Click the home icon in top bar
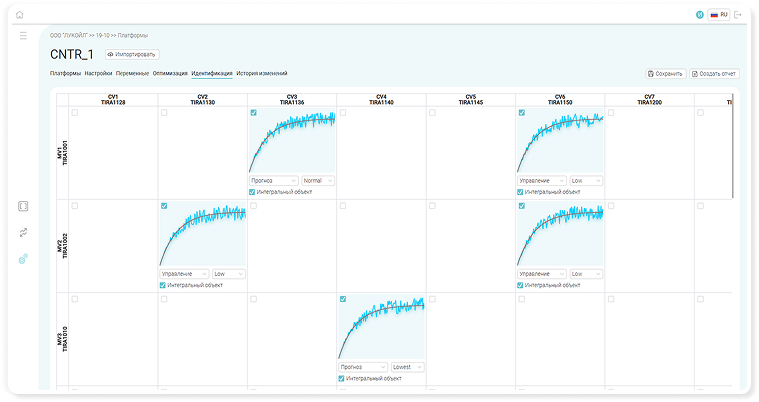 pyautogui.click(x=20, y=15)
